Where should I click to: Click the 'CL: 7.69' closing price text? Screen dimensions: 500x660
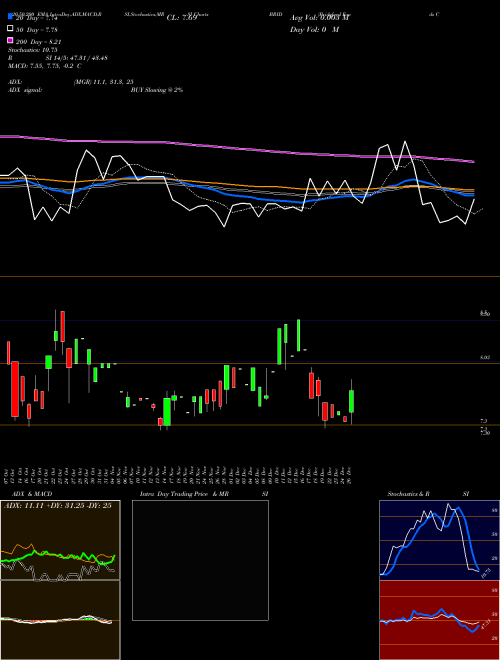point(182,18)
